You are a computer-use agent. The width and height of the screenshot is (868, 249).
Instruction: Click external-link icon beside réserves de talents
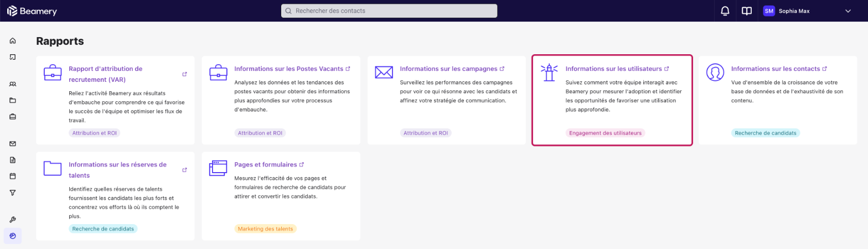(184, 170)
